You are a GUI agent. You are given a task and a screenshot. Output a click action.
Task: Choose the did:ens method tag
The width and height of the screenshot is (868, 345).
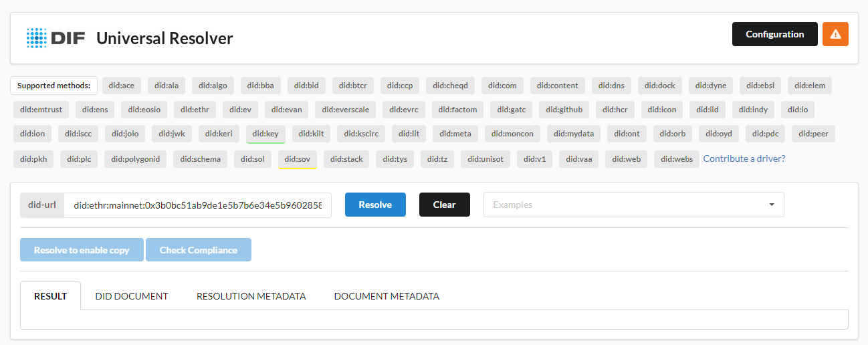coord(96,110)
